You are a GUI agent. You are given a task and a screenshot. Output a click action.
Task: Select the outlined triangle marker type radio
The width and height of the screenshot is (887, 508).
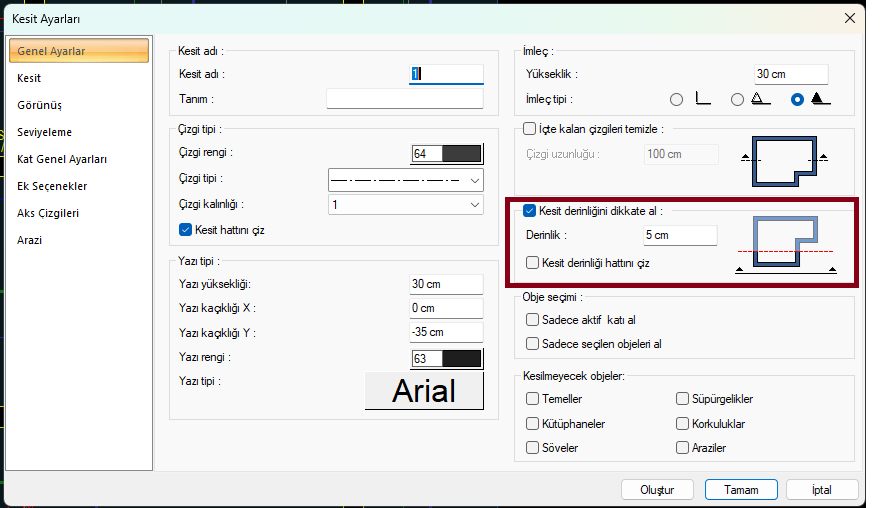[737, 100]
